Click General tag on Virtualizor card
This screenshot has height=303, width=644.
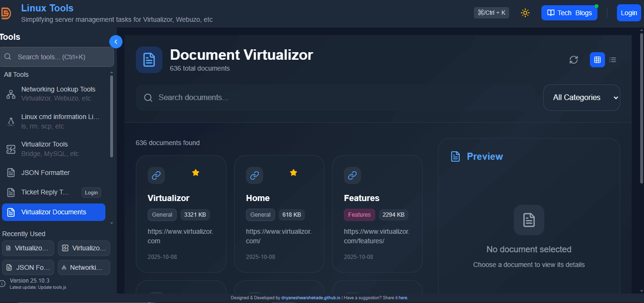click(162, 215)
